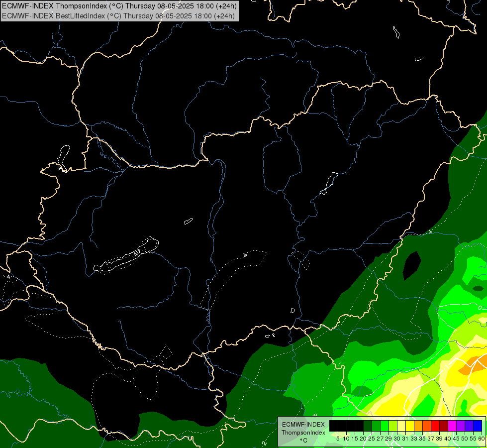487x448 pixels.
Task: Click the legend scale value 45
Action: point(456,439)
